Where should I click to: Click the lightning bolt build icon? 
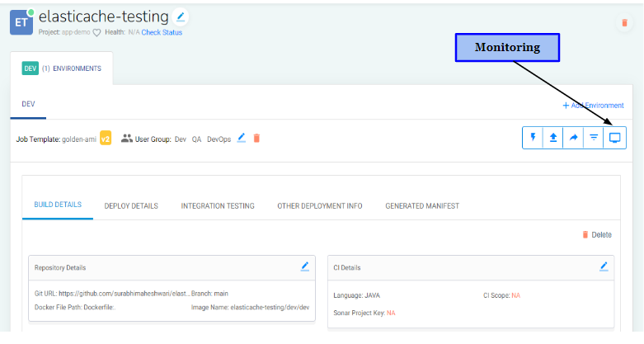533,137
